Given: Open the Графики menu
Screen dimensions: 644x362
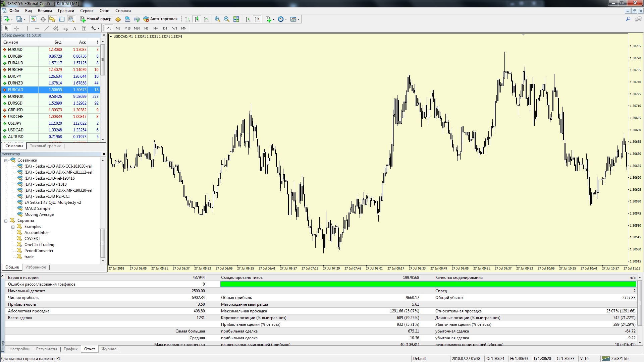Looking at the screenshot, I should coord(66,11).
